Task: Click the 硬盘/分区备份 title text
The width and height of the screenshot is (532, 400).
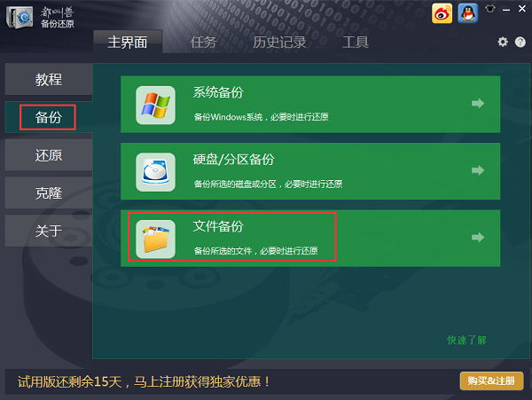Action: coord(234,160)
